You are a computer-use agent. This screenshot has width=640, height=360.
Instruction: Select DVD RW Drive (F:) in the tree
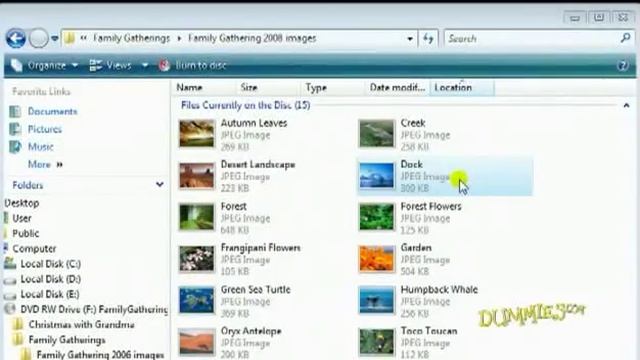click(94, 310)
